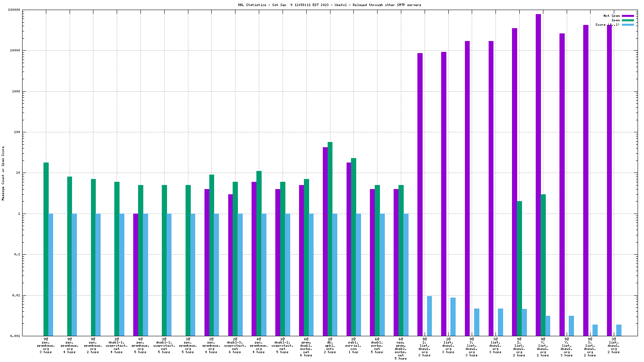This screenshot has width=644, height=362.
Task: Click the green Spam bar for zen.spamhaus.org 3 hops
Action: click(x=46, y=249)
